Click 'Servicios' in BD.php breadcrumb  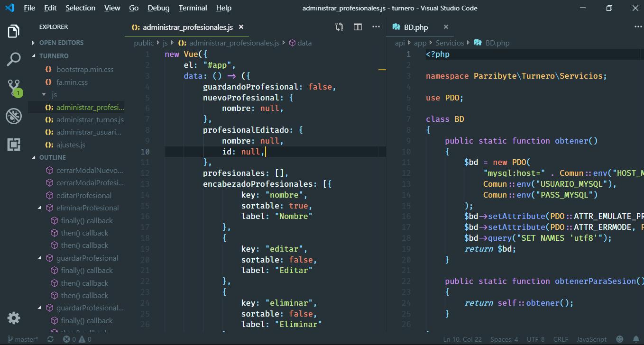(450, 43)
